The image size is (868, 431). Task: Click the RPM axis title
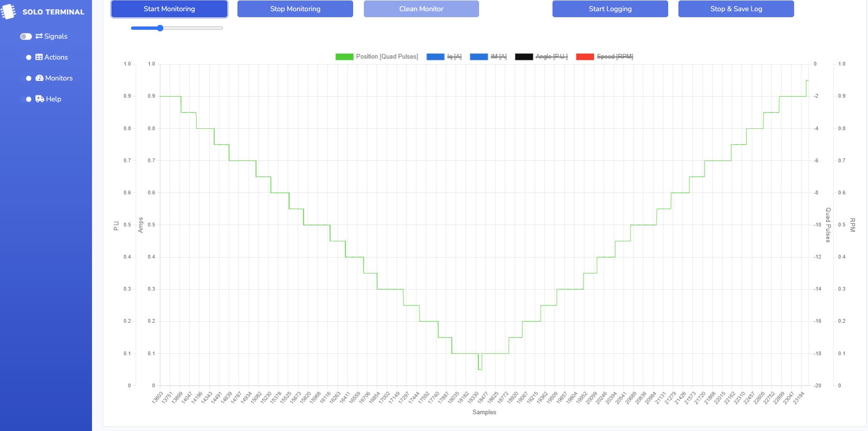(x=853, y=225)
